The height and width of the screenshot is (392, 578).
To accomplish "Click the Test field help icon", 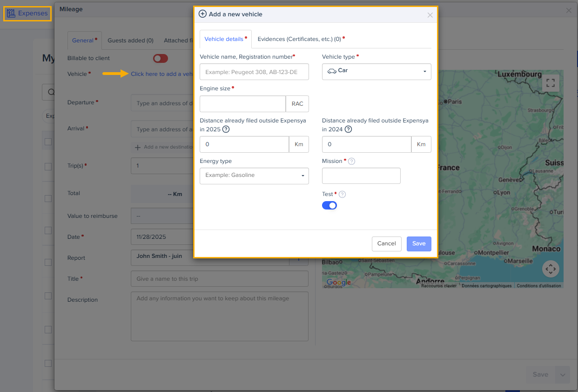I will tap(343, 195).
